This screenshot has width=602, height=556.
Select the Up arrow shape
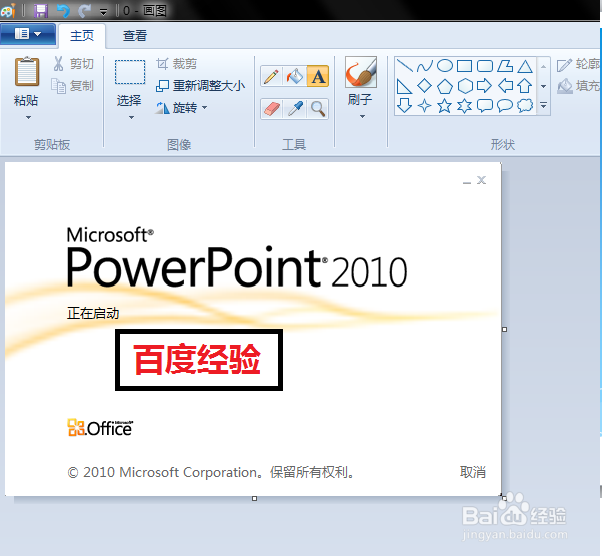pos(525,86)
